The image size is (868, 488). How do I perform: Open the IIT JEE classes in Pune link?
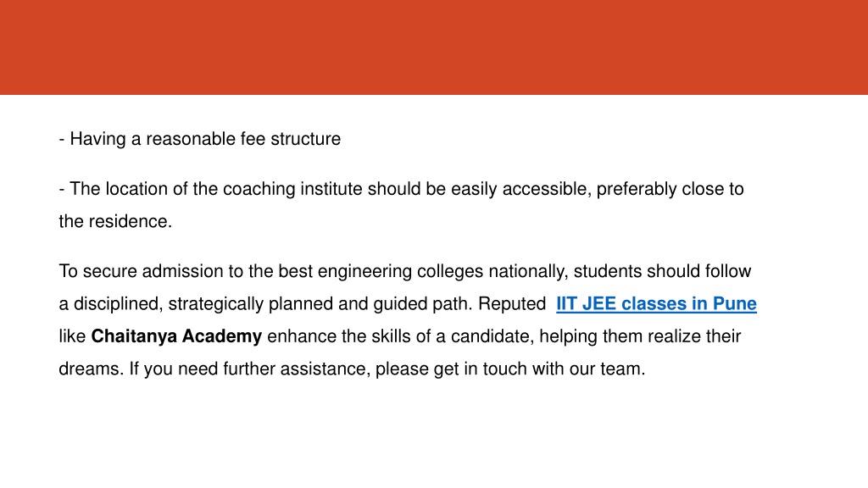tap(656, 304)
